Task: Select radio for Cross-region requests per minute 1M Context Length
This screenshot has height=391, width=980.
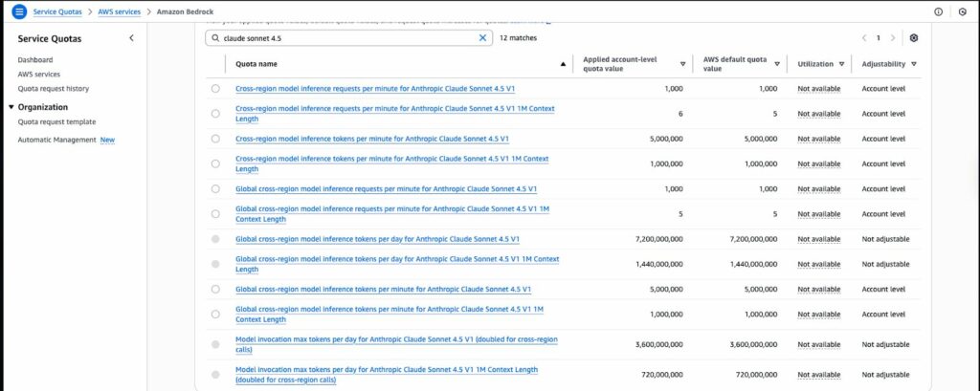Action: tap(215, 114)
